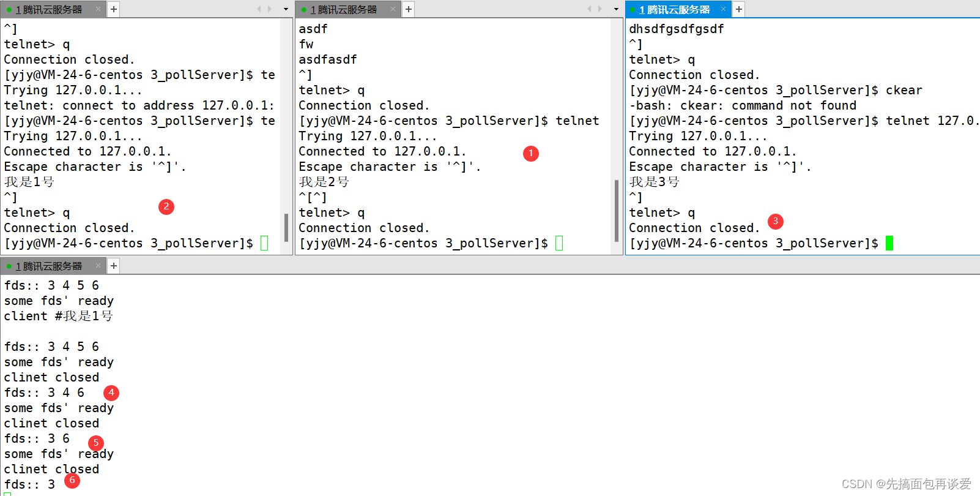Click the 'fds:: 3 4 6' line in the bottom pane
Viewport: 980px width, 496px height.
coord(44,393)
